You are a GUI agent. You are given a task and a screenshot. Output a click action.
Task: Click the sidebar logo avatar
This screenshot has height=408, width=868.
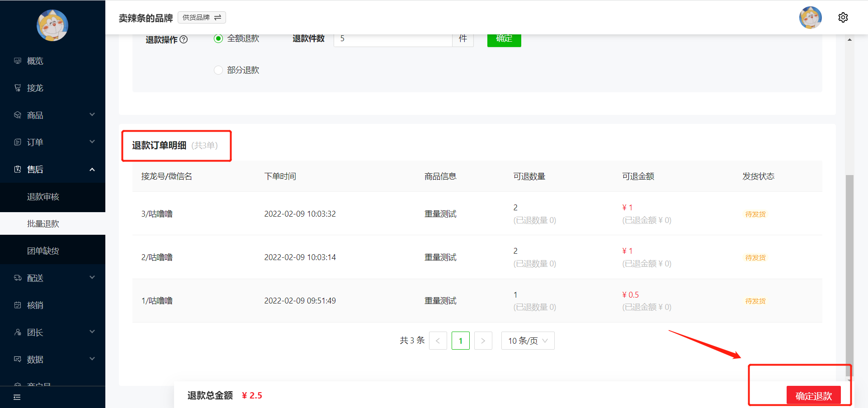52,25
